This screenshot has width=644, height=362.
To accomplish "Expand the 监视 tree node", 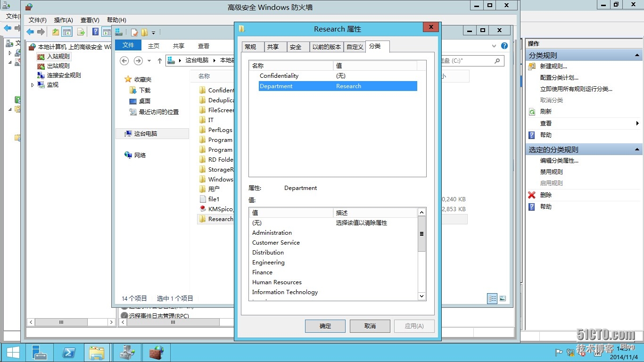I will (x=33, y=85).
